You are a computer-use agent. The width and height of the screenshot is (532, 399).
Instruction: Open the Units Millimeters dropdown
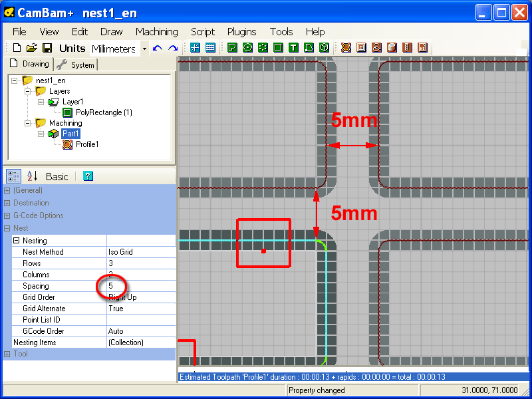coord(144,49)
